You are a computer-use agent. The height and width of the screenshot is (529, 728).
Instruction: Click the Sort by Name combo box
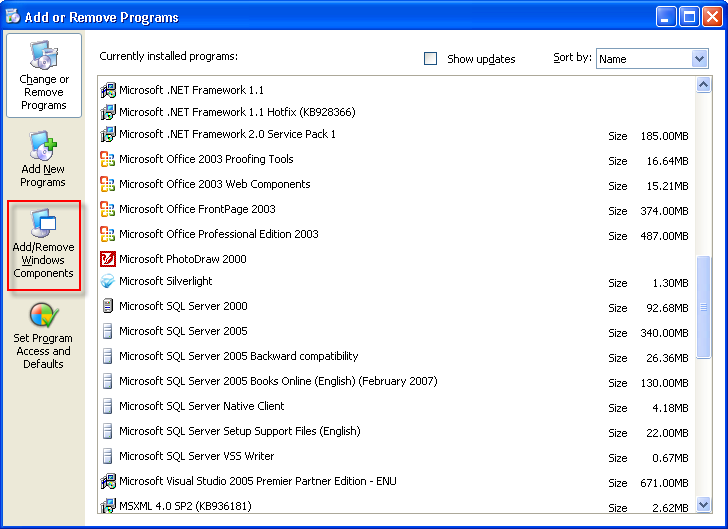click(652, 59)
